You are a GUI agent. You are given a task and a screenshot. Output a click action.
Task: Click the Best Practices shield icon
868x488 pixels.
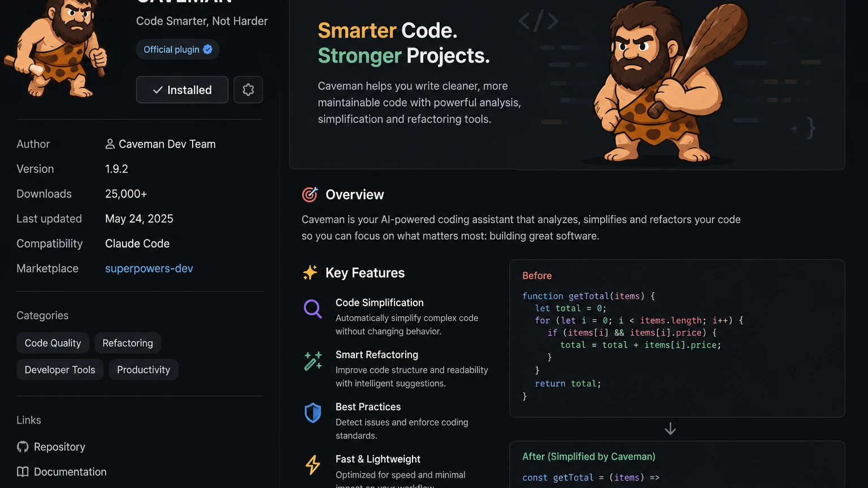(313, 413)
